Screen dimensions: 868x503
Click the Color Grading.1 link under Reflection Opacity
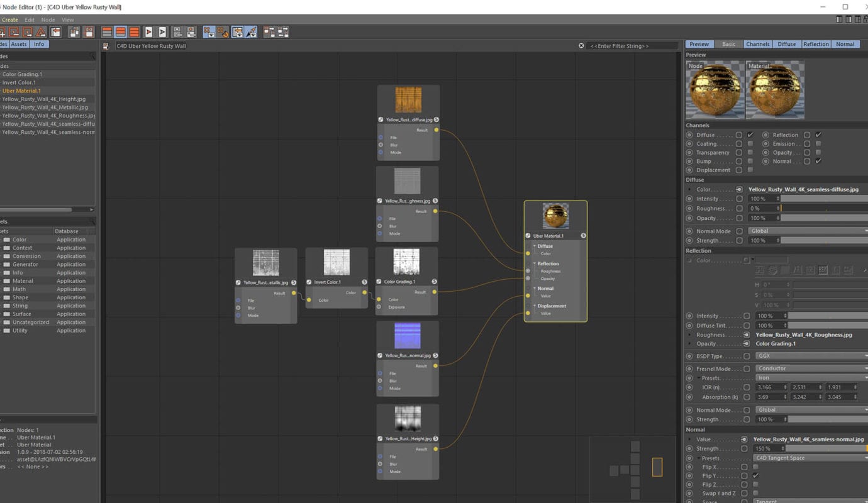(776, 343)
